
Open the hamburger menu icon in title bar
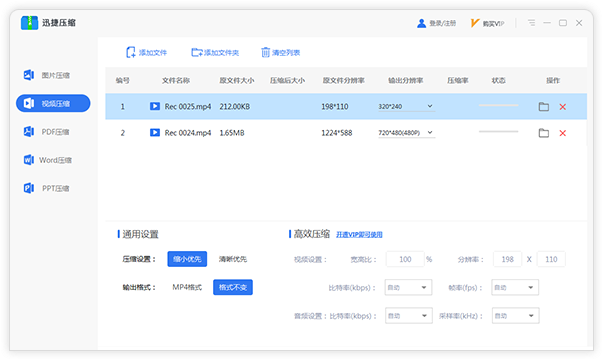coord(531,23)
